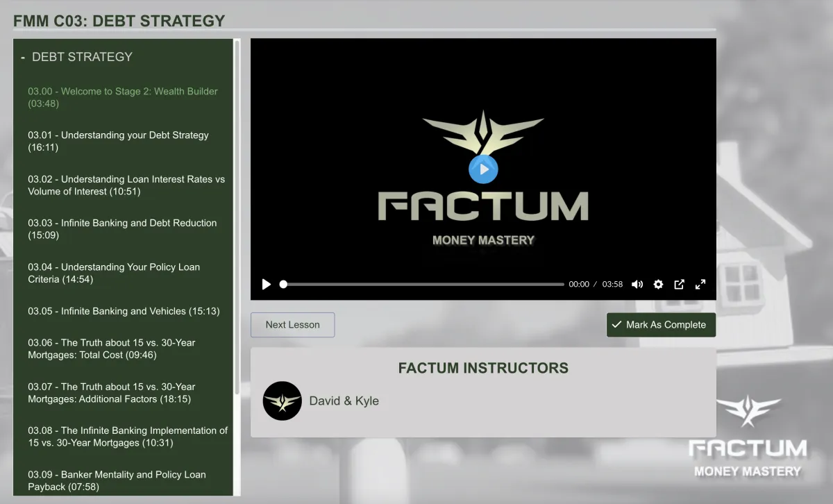Click the video time display 00:00 / 03:58
Screen dimensions: 833x504
[x=596, y=284]
